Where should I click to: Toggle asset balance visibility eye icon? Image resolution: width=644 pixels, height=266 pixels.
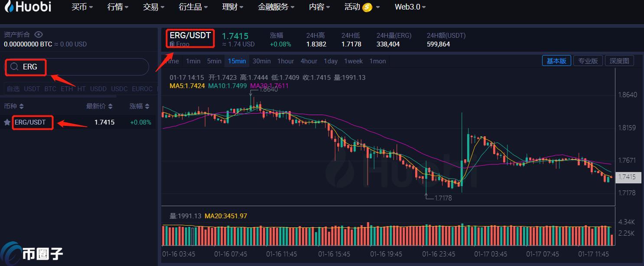coord(39,35)
